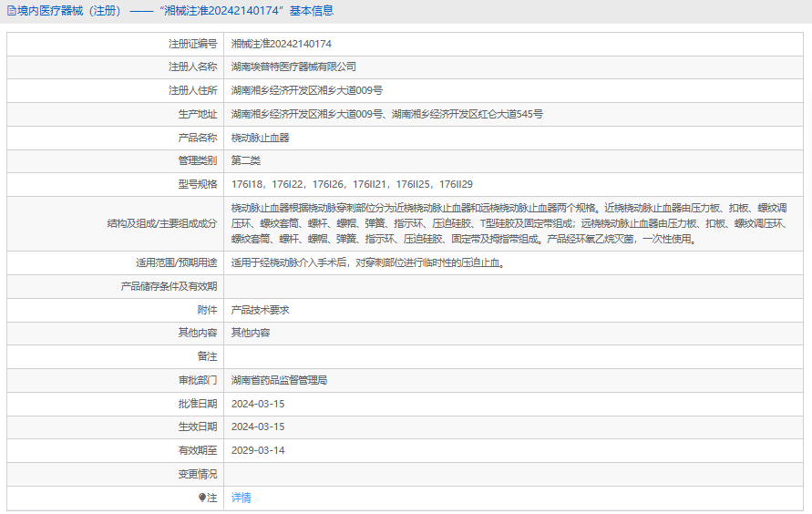Viewport: 812px width, 514px height.
Task: Select registrant address 湖南湘乡经济开发区湘乡大道009号
Action: (306, 90)
